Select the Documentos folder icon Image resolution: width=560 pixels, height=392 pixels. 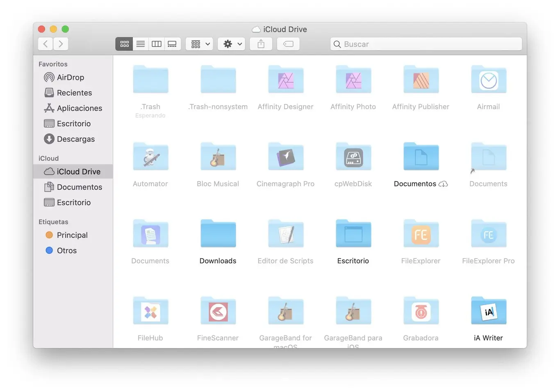point(421,157)
